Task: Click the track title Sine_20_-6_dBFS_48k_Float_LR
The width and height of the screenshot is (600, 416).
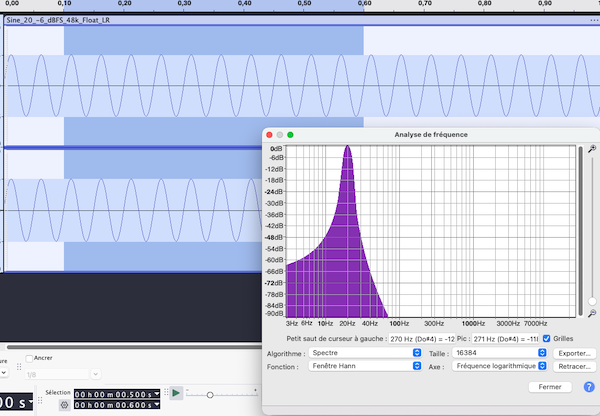Action: 58,20
